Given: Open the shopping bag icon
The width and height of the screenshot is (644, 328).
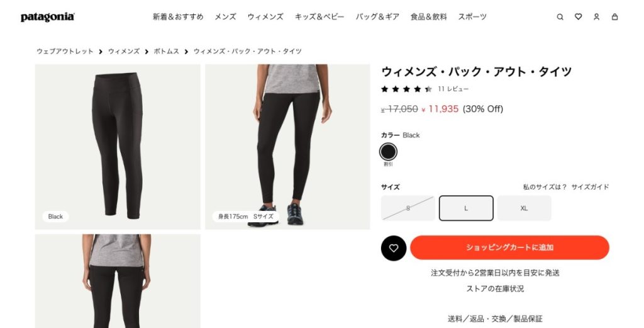Looking at the screenshot, I should pos(614,17).
